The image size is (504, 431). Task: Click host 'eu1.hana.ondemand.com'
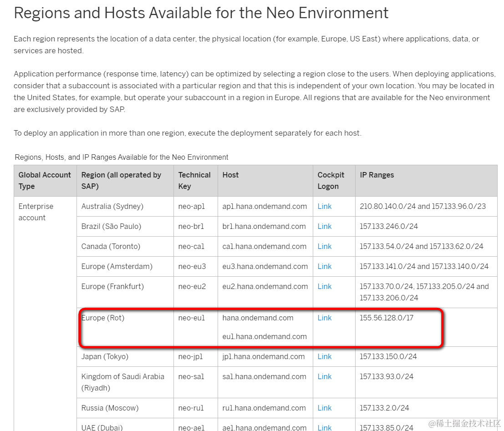[265, 336]
